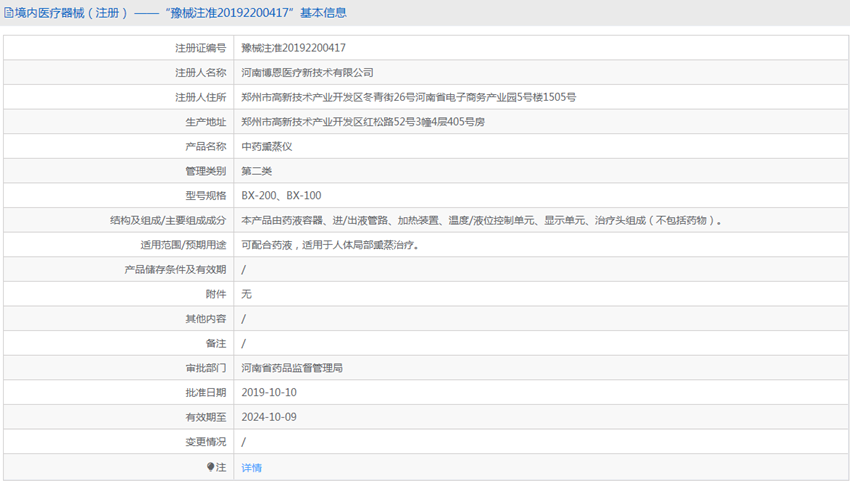Click header text "豫械注准20192200417" 基本信息
This screenshot has height=485, width=850.
click(x=256, y=13)
